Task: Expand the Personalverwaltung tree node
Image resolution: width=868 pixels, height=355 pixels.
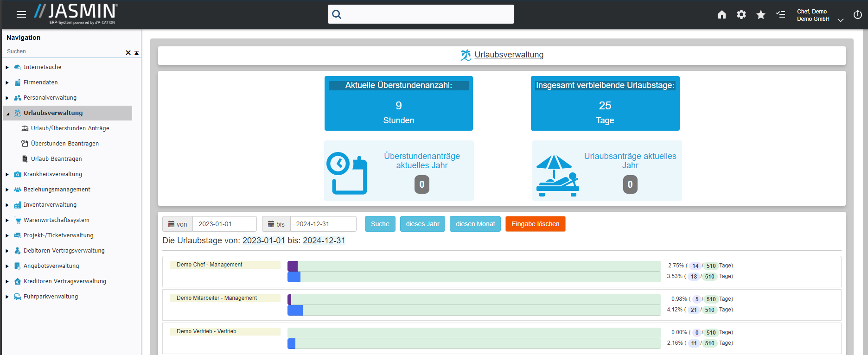Action: pos(7,98)
